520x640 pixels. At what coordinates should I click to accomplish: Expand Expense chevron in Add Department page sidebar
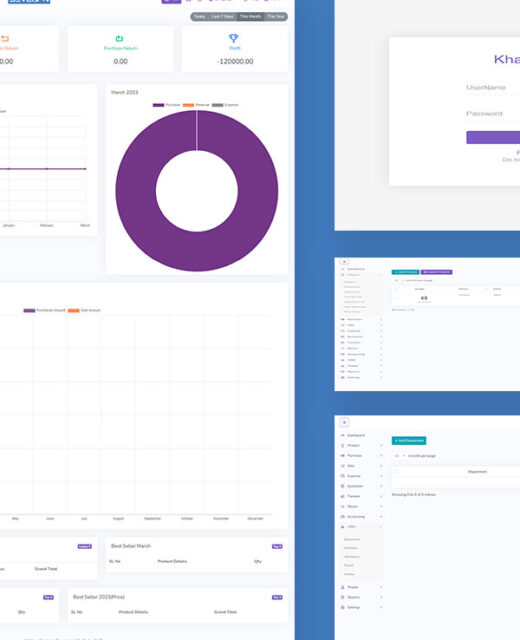pos(381,476)
